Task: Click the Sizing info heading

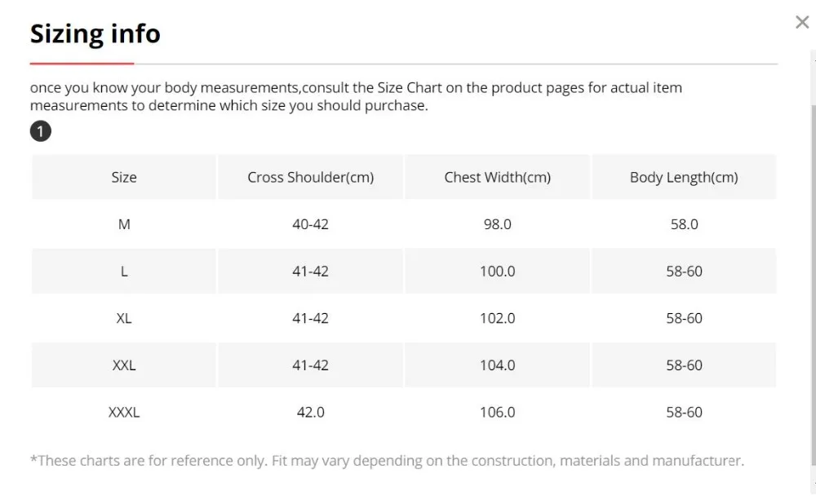Action: coord(95,33)
